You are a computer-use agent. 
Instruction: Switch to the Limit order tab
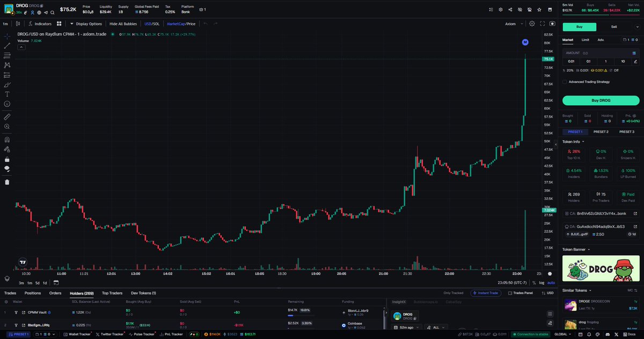click(x=585, y=40)
